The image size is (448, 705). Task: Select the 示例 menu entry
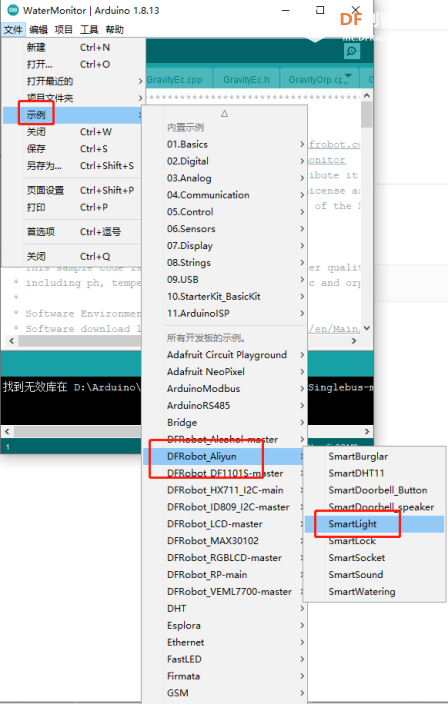[73, 115]
